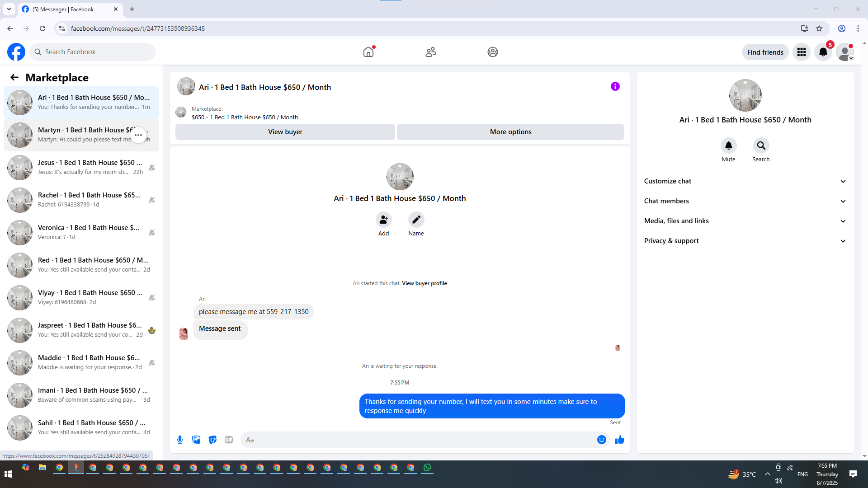This screenshot has height=488, width=868.
Task: Click Ari's listing thumbnail in right panel
Action: coord(745,95)
